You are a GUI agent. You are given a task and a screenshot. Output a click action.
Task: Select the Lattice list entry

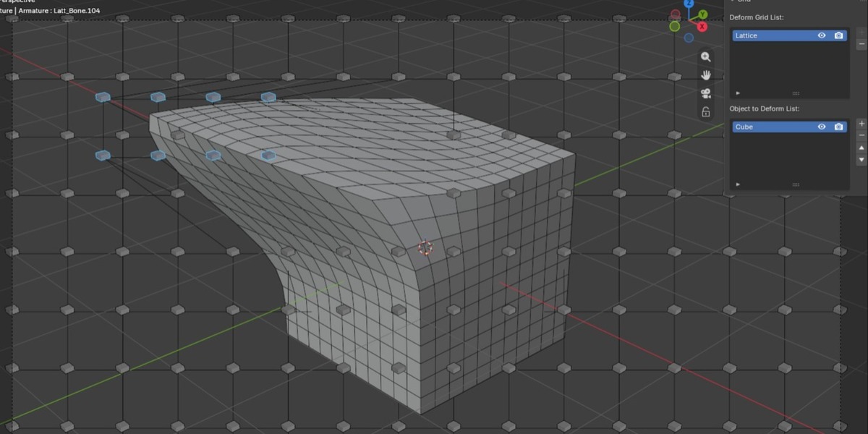tap(789, 35)
